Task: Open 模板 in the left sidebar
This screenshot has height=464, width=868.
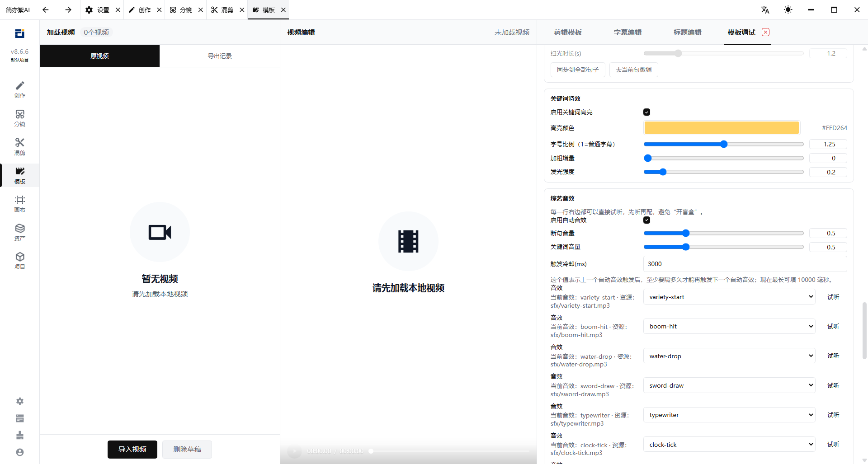Action: pyautogui.click(x=19, y=175)
